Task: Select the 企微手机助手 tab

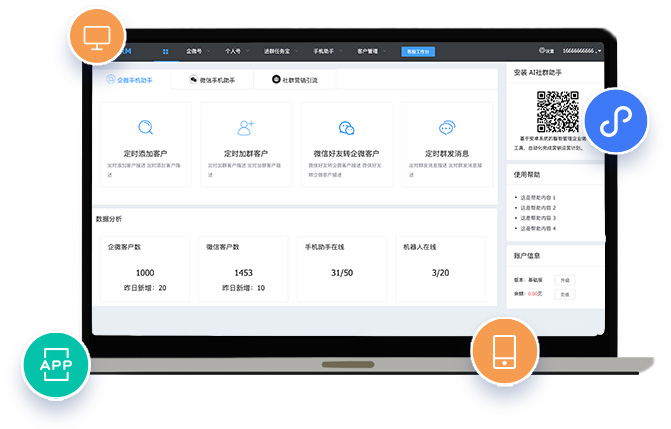Action: point(130,79)
